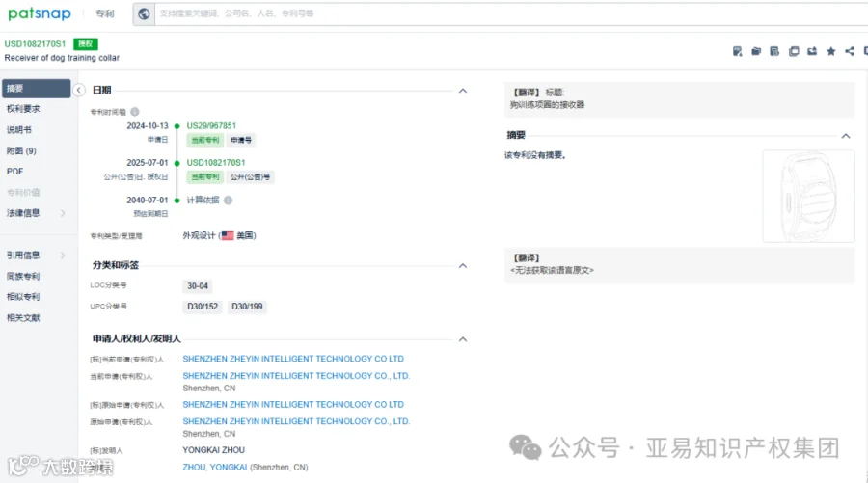The height and width of the screenshot is (483, 868).
Task: Collapse the 分类和标签 section
Action: [x=463, y=266]
